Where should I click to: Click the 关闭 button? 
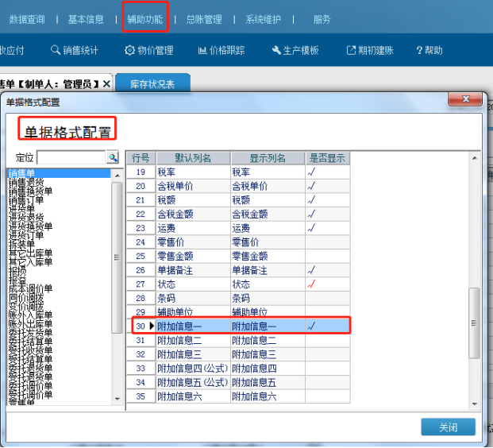click(x=449, y=427)
